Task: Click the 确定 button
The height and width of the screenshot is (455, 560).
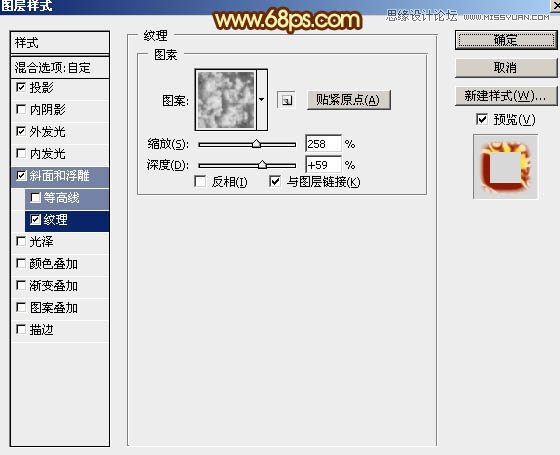Action: (x=506, y=40)
